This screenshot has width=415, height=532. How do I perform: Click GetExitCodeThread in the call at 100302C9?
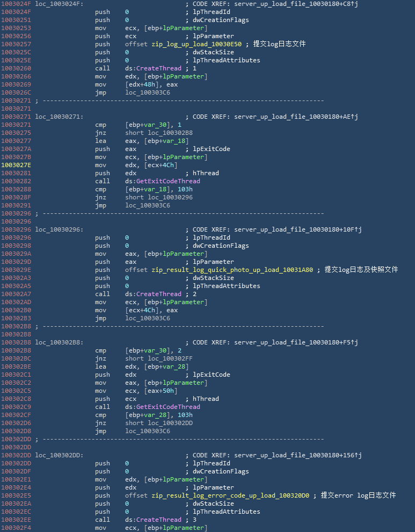tap(168, 407)
